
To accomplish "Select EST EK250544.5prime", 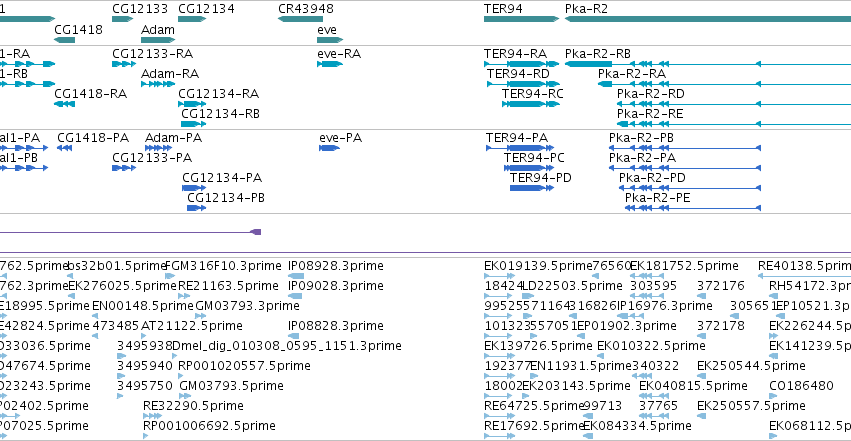I will [702, 376].
